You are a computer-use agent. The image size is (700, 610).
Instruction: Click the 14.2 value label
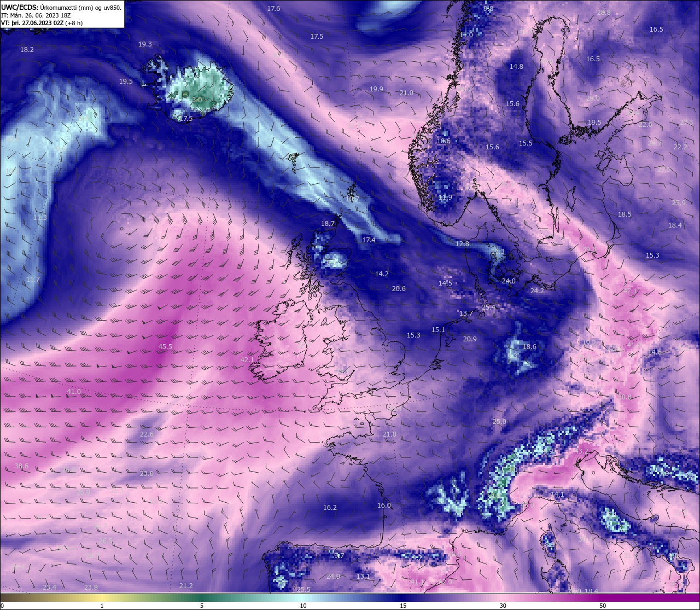pyautogui.click(x=382, y=274)
